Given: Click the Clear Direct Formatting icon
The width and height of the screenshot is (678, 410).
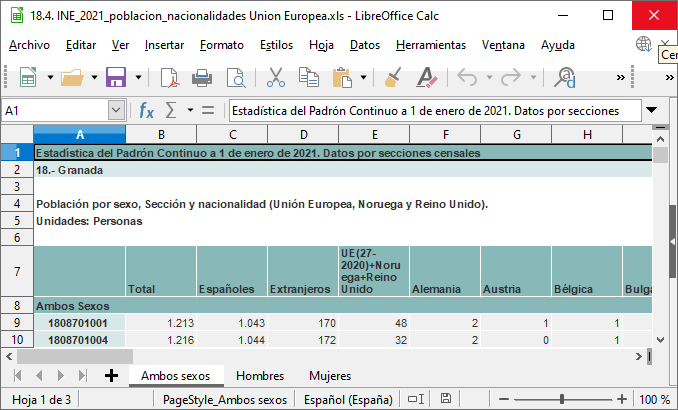Looking at the screenshot, I should pos(427,78).
